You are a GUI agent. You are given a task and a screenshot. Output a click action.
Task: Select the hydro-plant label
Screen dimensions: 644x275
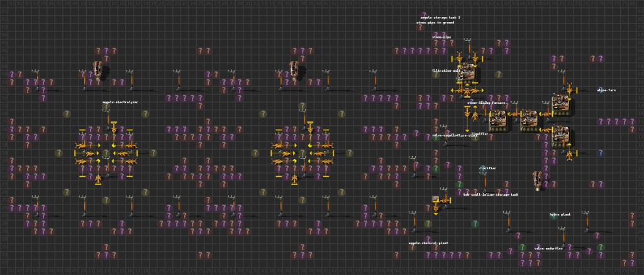[560, 215]
